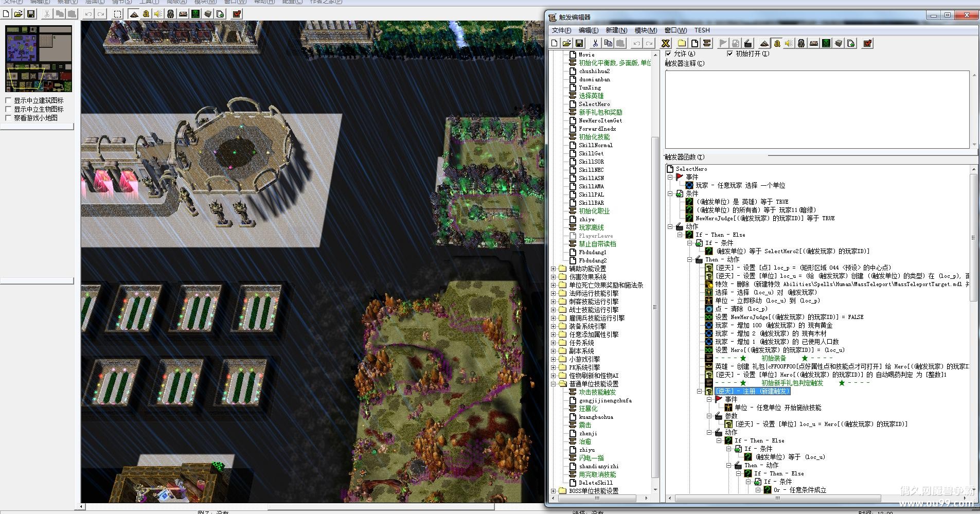980x514 pixels.
Task: Open the 编辑(E) menu in Trigger Editor
Action: tap(589, 30)
